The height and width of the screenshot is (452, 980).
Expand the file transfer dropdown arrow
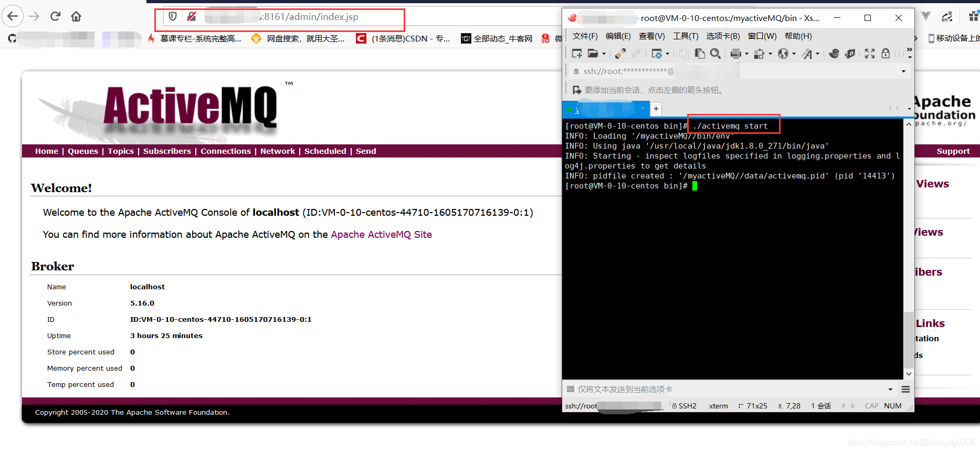(x=770, y=54)
